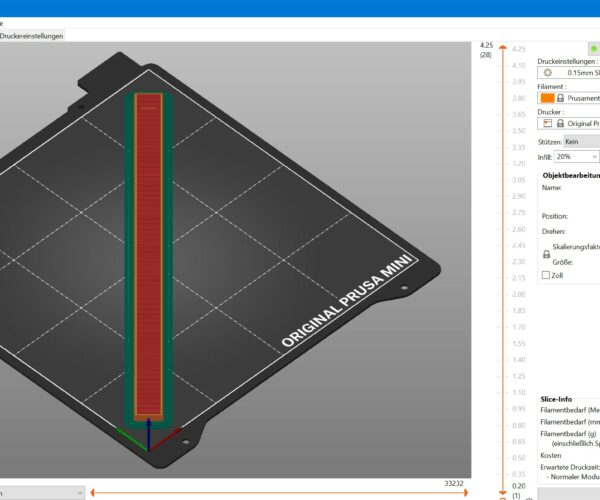This screenshot has height=500, width=600.
Task: Click the left thumb of horizontal move slider
Action: [92, 493]
